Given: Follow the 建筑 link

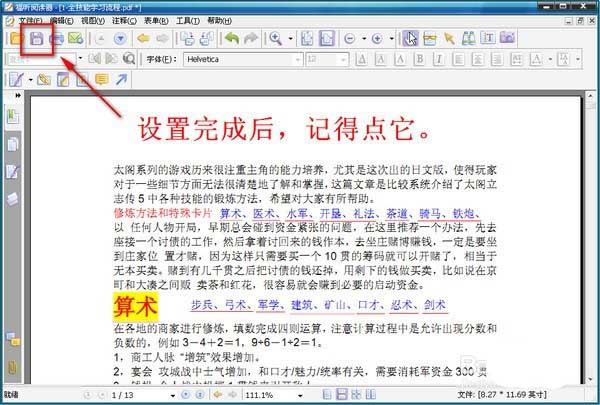Looking at the screenshot, I should coord(302,305).
